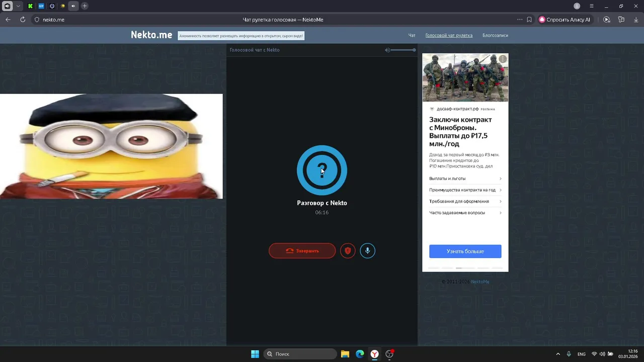This screenshot has width=644, height=362.
Task: Adjust the voice chat volume slider
Action: [x=404, y=50]
